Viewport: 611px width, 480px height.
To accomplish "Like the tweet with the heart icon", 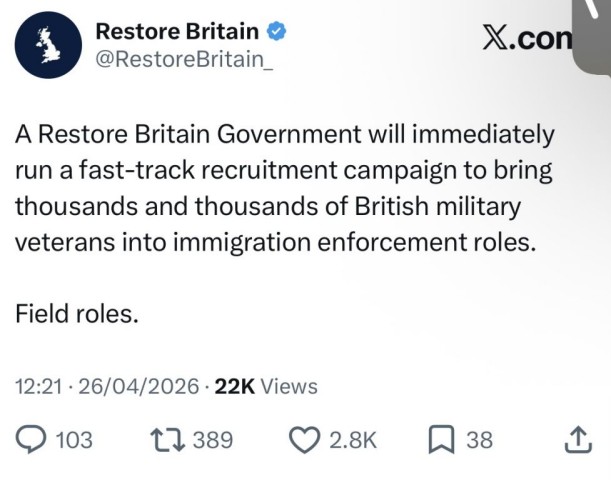I will point(302,440).
